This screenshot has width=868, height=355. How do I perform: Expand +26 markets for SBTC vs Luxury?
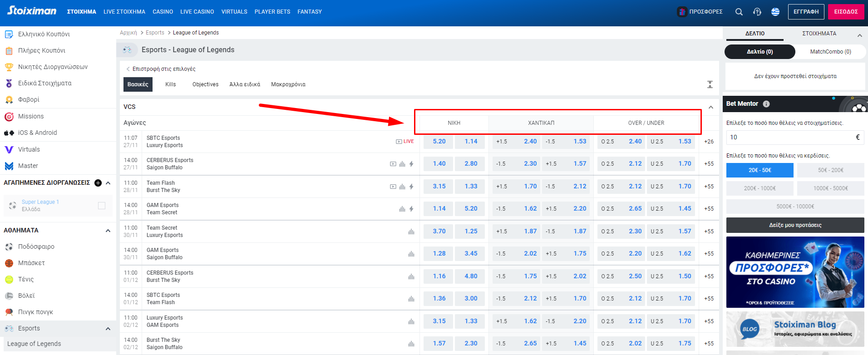pyautogui.click(x=709, y=142)
